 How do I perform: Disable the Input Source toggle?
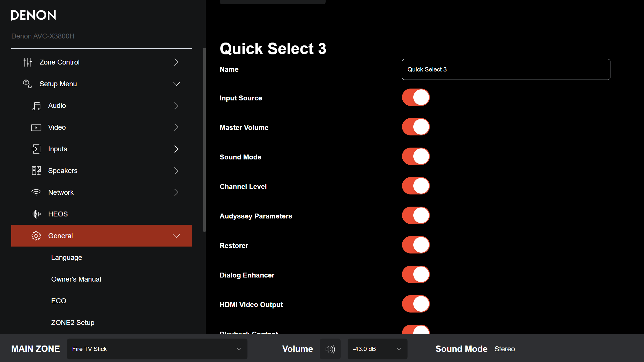pos(416,98)
